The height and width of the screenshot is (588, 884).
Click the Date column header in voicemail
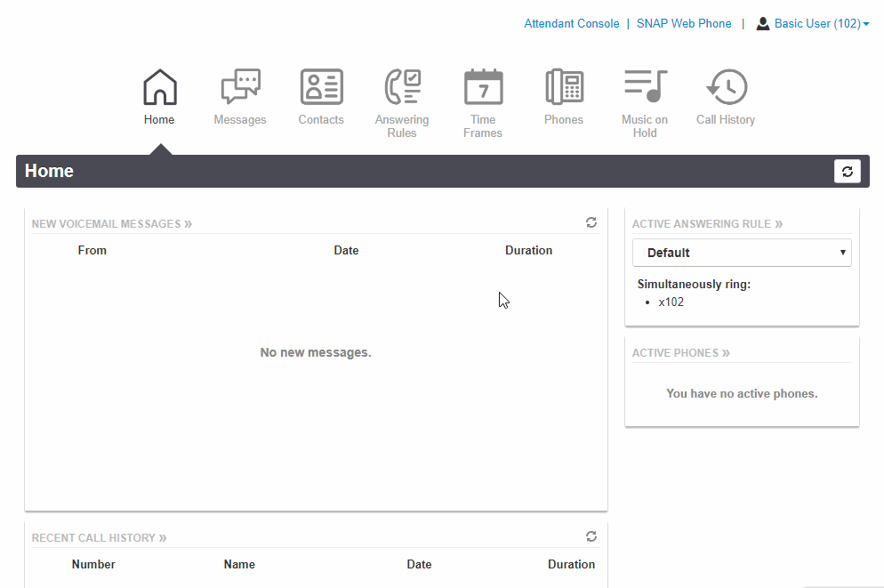tap(346, 251)
